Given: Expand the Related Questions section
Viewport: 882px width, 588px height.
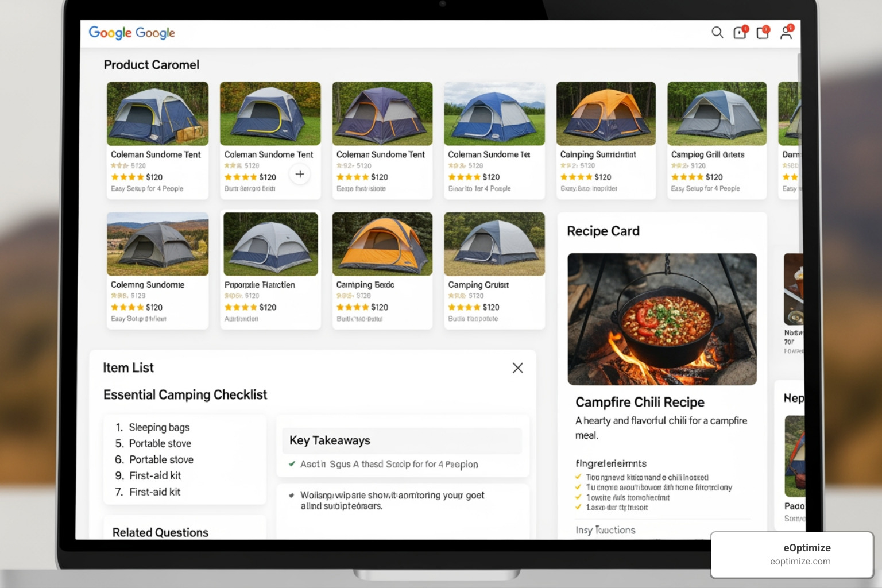Looking at the screenshot, I should pyautogui.click(x=160, y=533).
